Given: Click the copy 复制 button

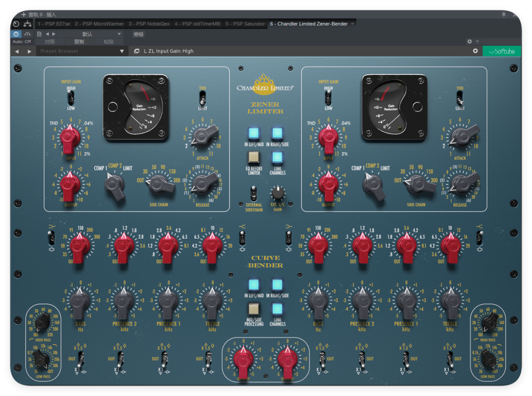Looking at the screenshot, I should coord(79,42).
